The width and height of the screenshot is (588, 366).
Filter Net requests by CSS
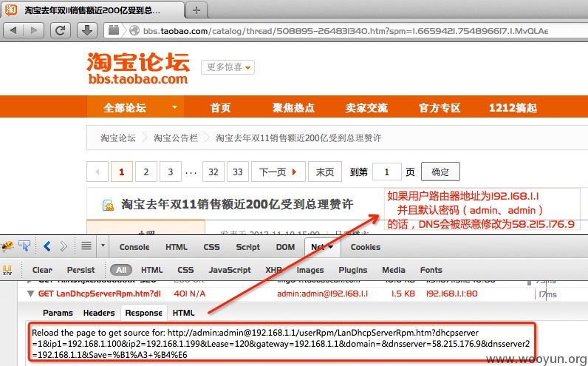coord(185,270)
